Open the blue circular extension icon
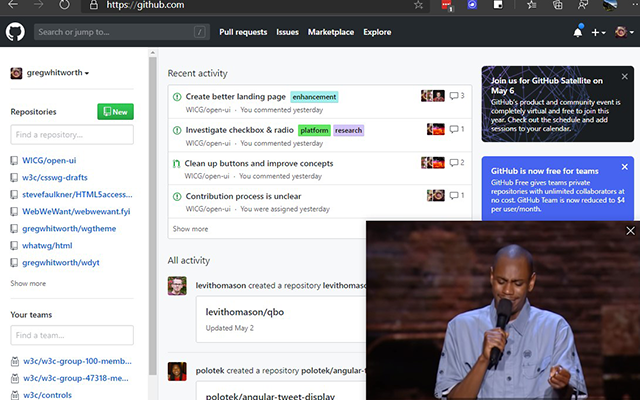Viewport: 640px width, 400px height. (472, 5)
